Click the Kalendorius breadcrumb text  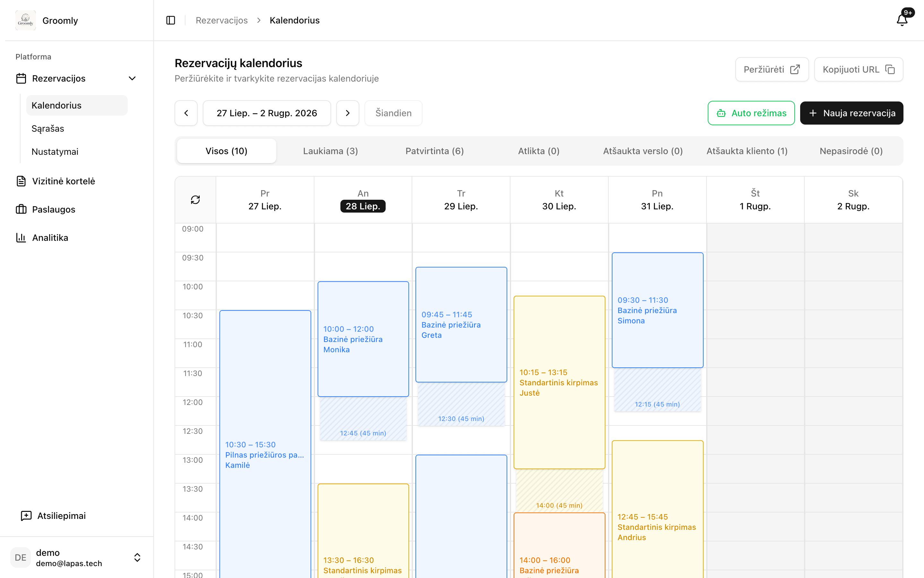point(295,20)
